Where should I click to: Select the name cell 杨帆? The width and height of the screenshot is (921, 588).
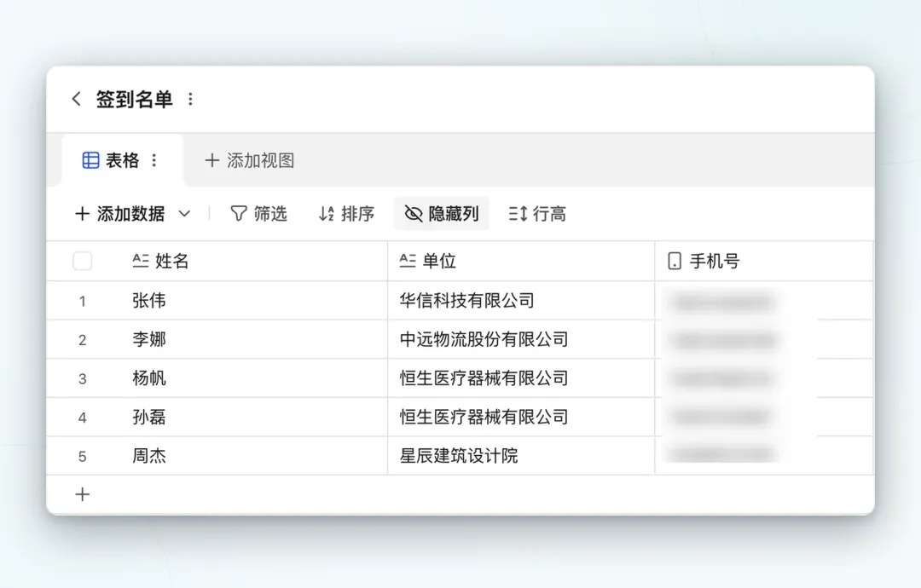point(252,378)
